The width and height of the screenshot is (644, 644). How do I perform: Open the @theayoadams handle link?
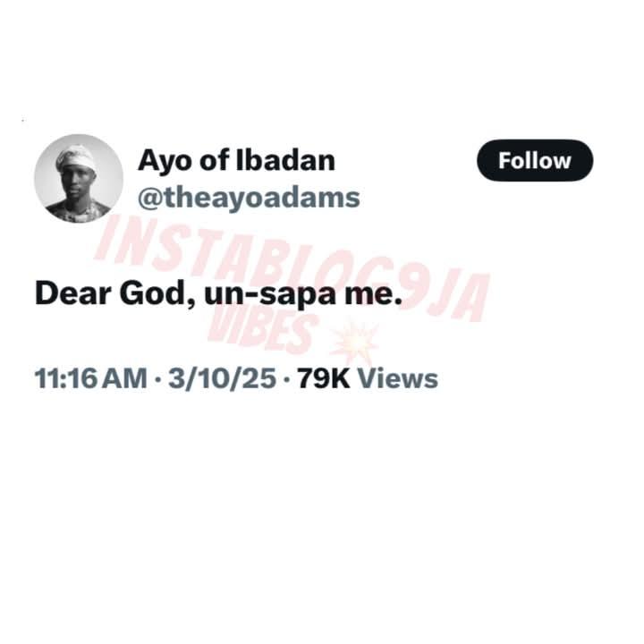[249, 199]
